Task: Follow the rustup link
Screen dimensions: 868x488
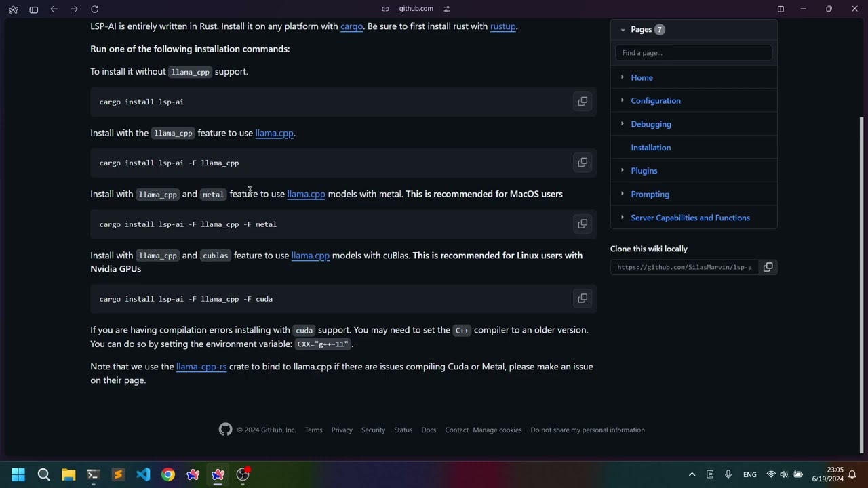Action: (502, 26)
